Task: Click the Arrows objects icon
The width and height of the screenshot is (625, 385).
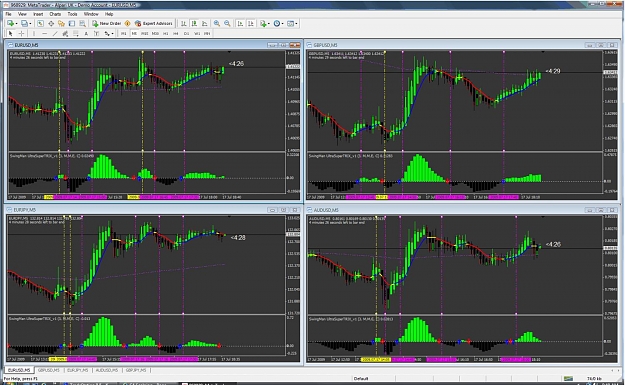Action: pyautogui.click(x=107, y=33)
